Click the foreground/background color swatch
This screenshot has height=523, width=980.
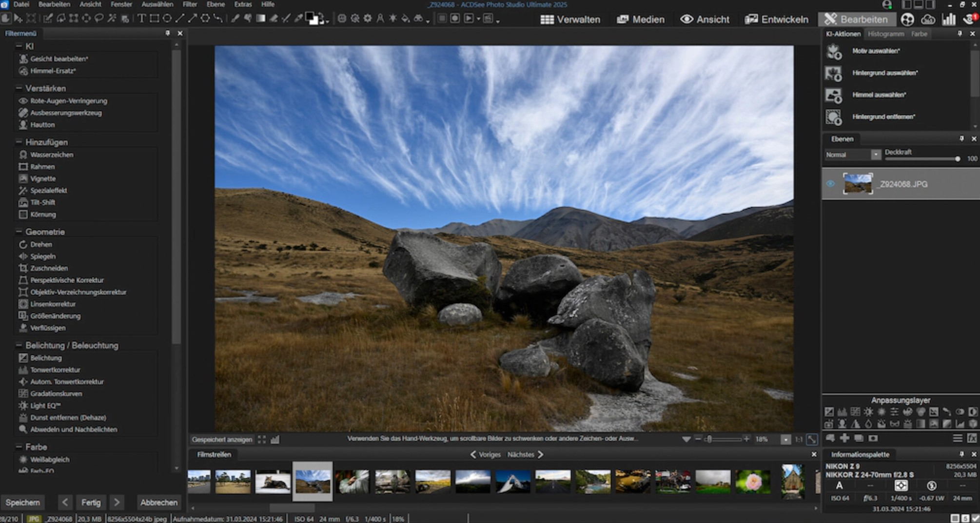pyautogui.click(x=312, y=19)
